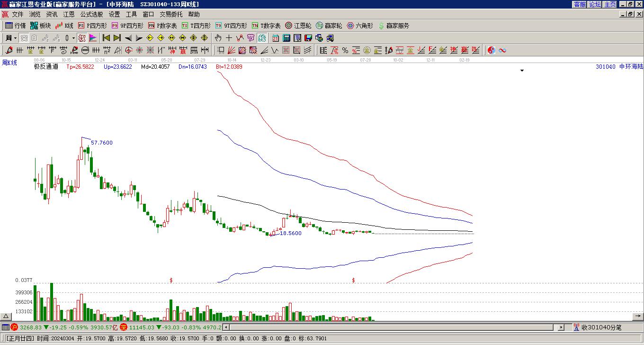Open the candlestick style dropdown arrow
644x345 pixels.
pos(73,38)
